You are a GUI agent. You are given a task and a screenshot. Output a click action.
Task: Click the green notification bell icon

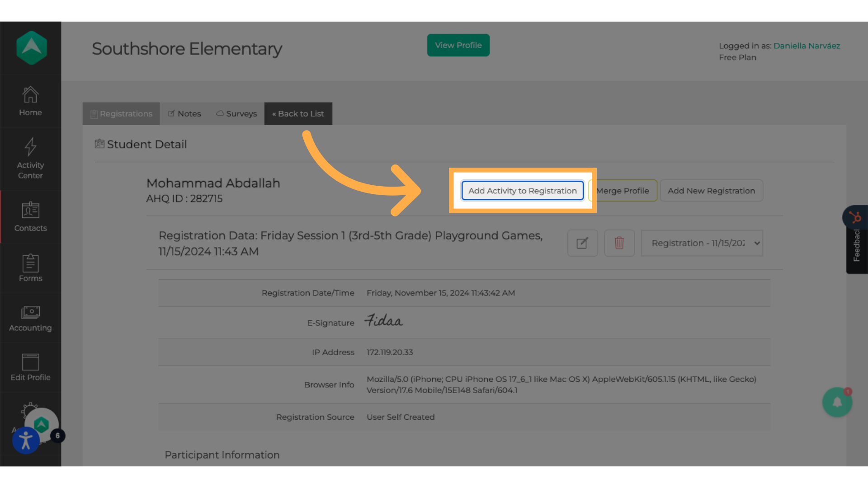[837, 402]
